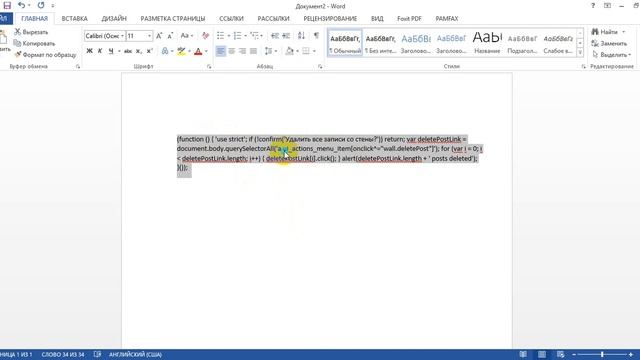640x360 pixels.
Task: Open the borders dropdown arrow
Action: [x=314, y=51]
